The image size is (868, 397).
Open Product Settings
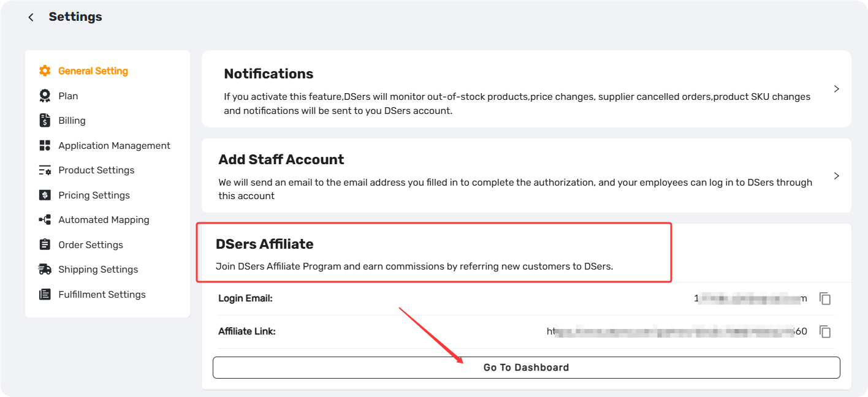tap(96, 170)
